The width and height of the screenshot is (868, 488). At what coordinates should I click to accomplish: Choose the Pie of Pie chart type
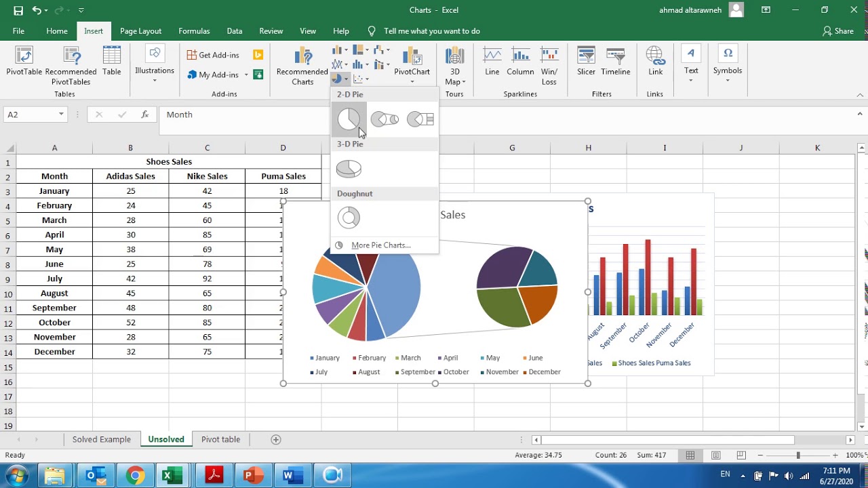(x=384, y=119)
